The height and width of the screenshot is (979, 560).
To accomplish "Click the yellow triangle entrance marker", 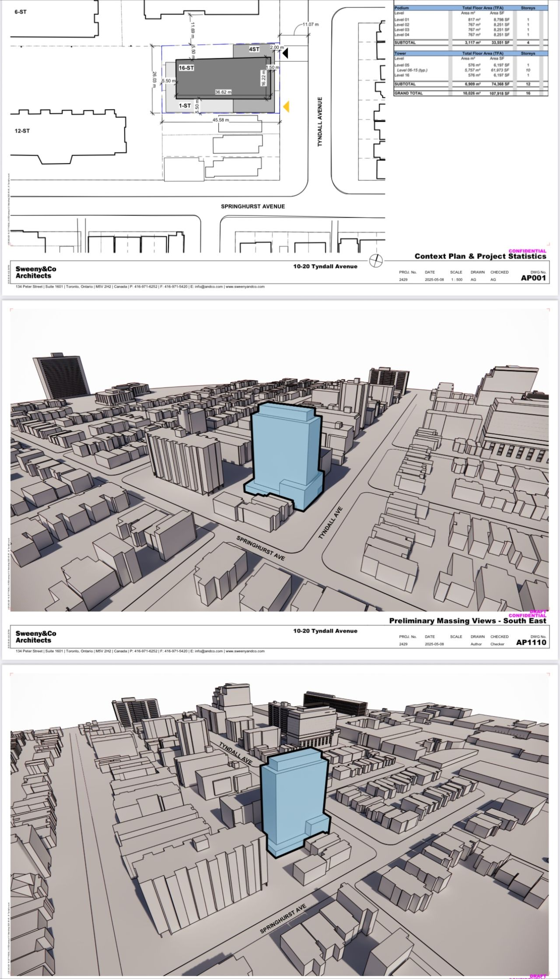I will point(286,106).
